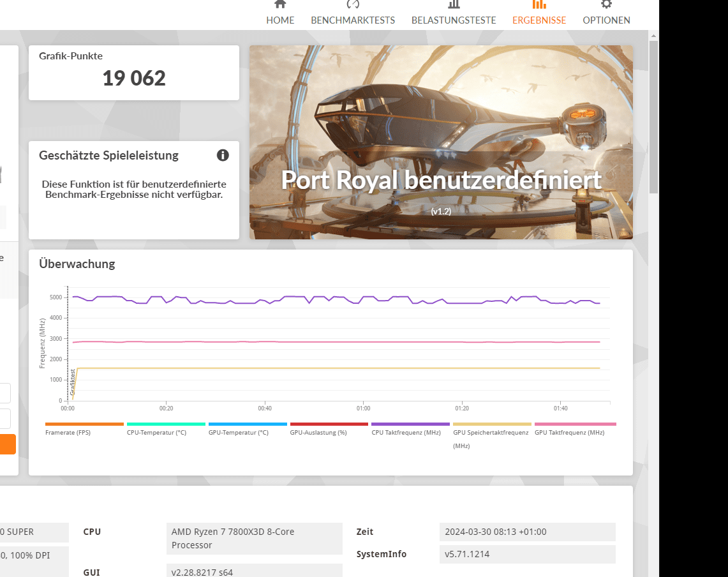The image size is (728, 577).
Task: Open info for Geschätzte Spieleleistung
Action: pyautogui.click(x=223, y=155)
